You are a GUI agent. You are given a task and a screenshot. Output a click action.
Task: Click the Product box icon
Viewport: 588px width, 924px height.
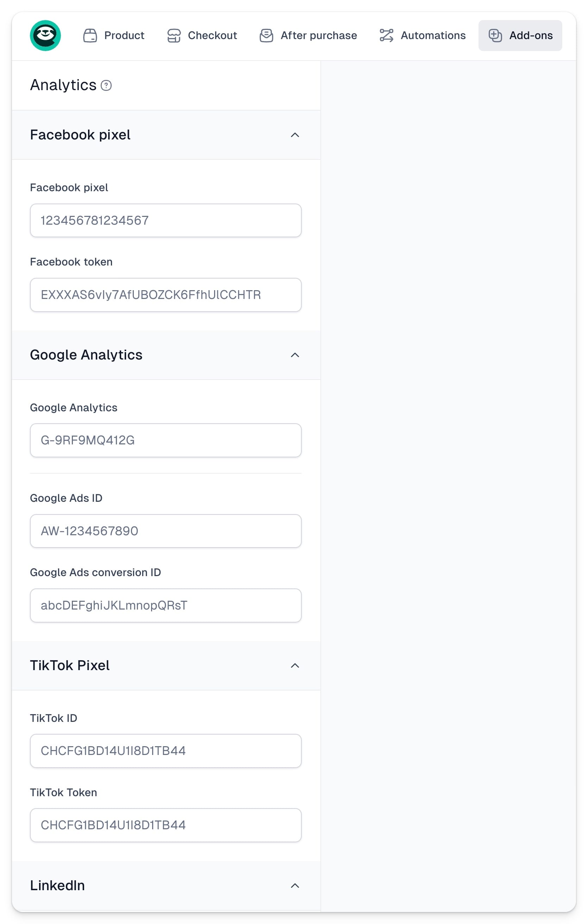pyautogui.click(x=90, y=35)
